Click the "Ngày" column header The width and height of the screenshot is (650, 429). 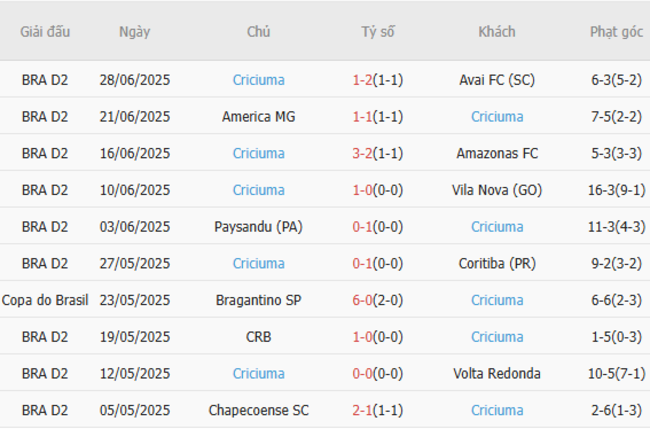134,32
